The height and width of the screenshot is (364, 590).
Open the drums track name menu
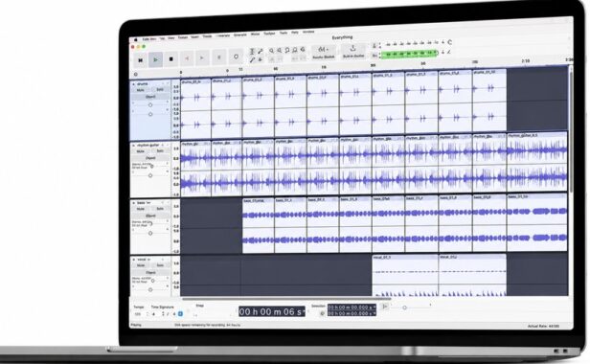tap(143, 84)
